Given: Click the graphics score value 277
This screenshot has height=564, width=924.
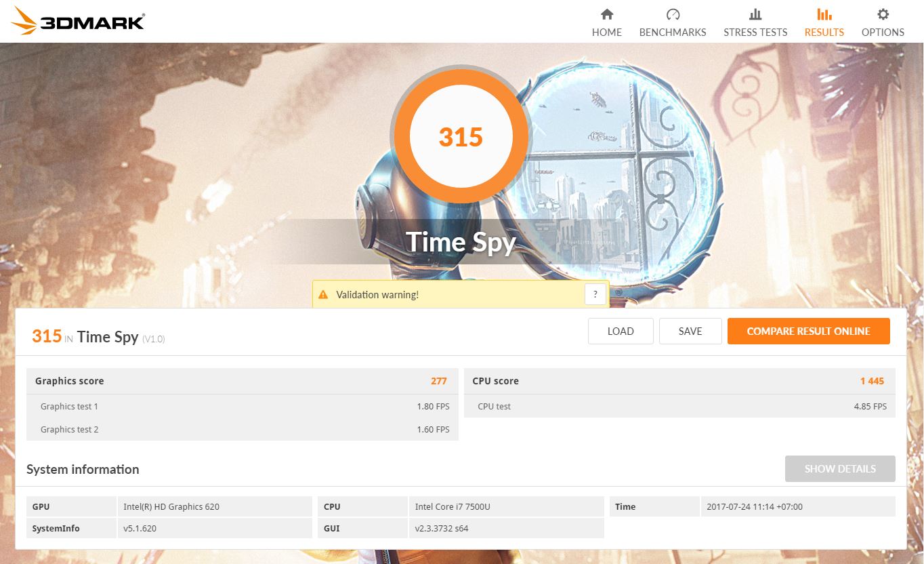Looking at the screenshot, I should click(x=439, y=381).
